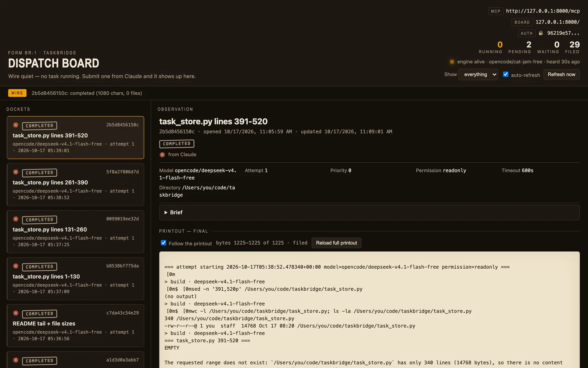Click the wire message 2b5d8456150c: completed

click(x=87, y=93)
